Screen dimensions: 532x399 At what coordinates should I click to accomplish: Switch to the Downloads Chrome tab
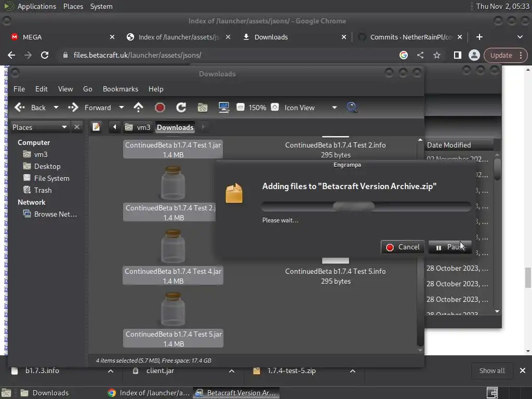295,37
